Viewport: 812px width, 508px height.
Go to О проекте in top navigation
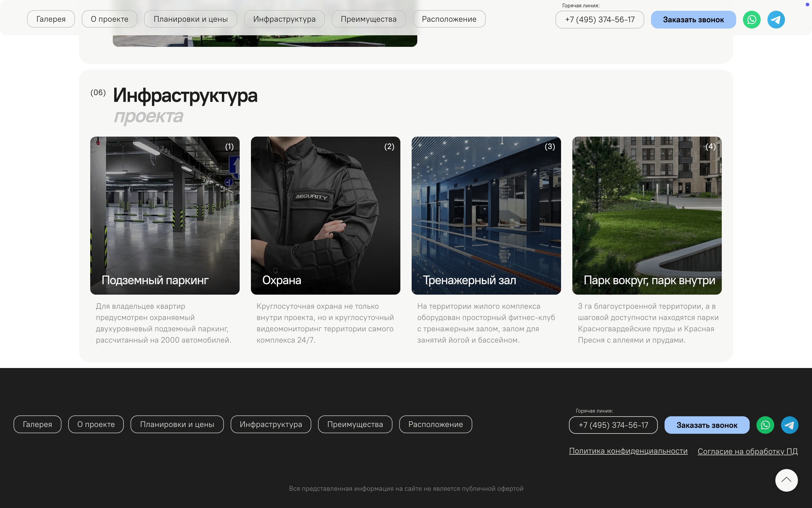[x=109, y=19]
